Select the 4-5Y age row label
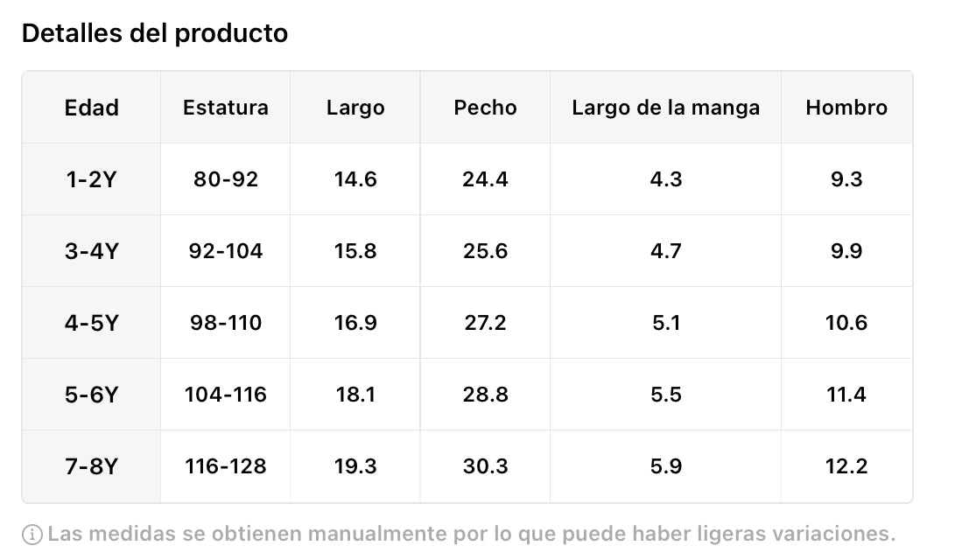The width and height of the screenshot is (969, 560). [91, 323]
